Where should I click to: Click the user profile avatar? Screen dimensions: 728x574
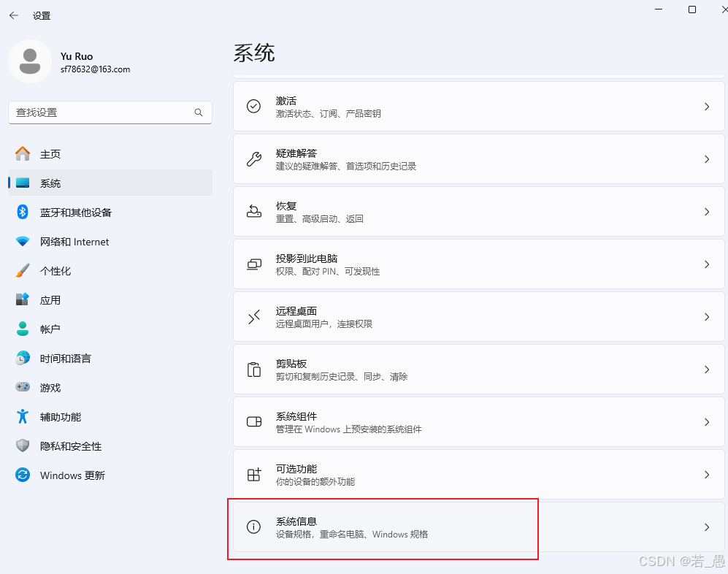point(30,61)
